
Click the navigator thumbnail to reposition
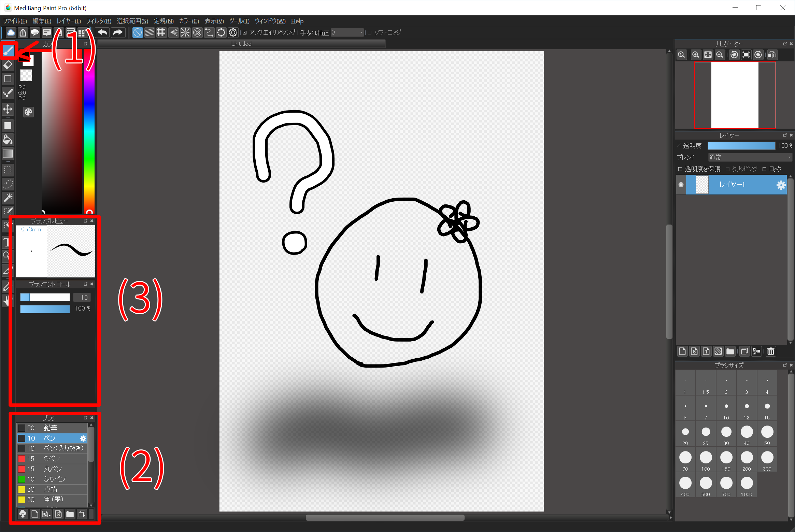pyautogui.click(x=735, y=95)
